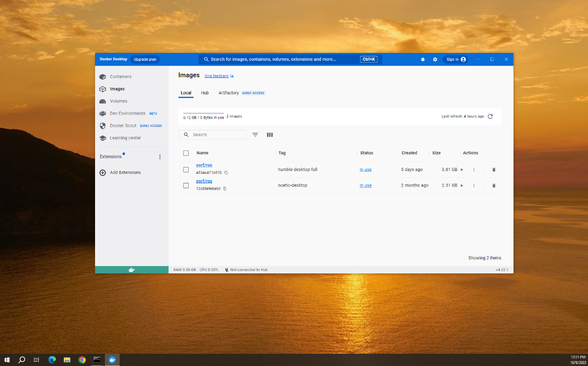This screenshot has width=588, height=366.
Task: Open the Containers view from the sidebar
Action: click(121, 77)
